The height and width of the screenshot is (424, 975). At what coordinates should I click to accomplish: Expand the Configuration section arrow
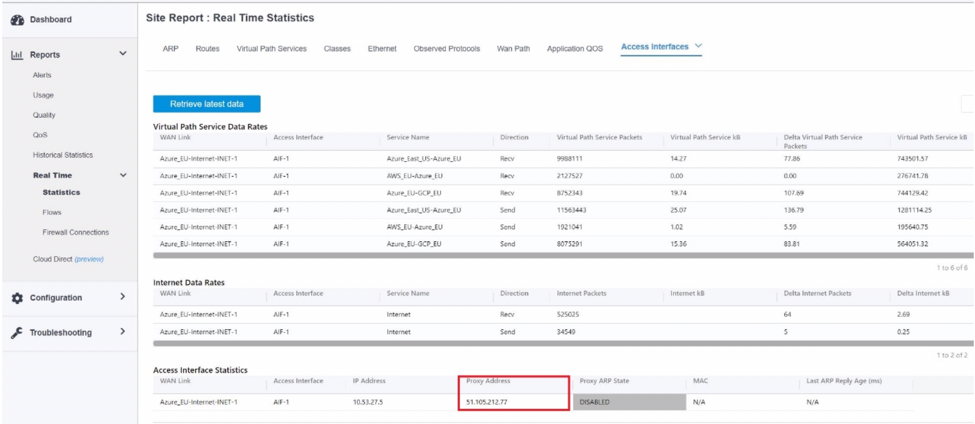(122, 297)
